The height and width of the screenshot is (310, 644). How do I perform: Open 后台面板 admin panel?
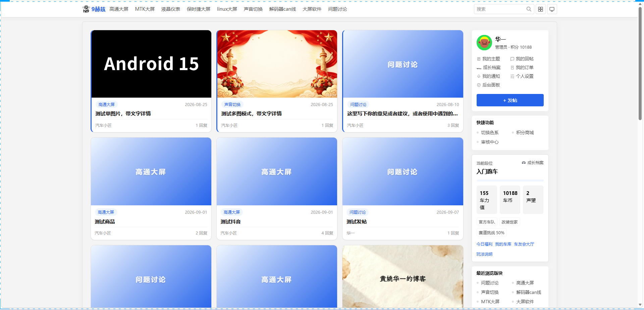point(488,85)
